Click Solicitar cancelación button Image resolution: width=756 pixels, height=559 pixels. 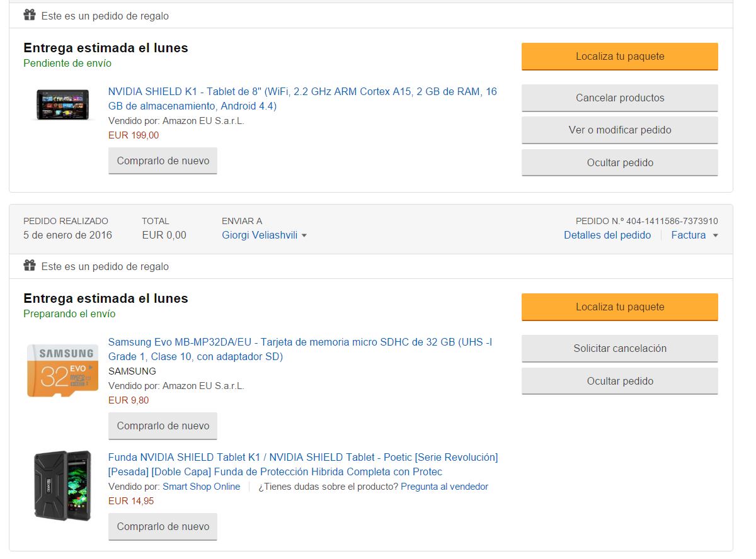click(619, 349)
